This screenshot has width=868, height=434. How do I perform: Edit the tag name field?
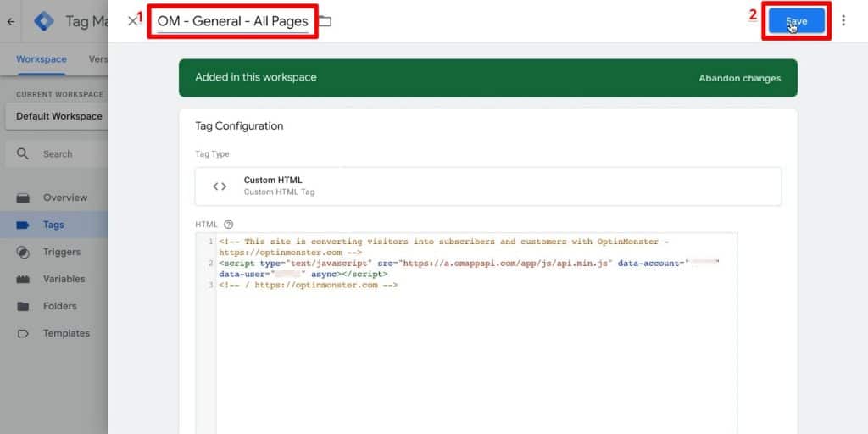point(232,21)
